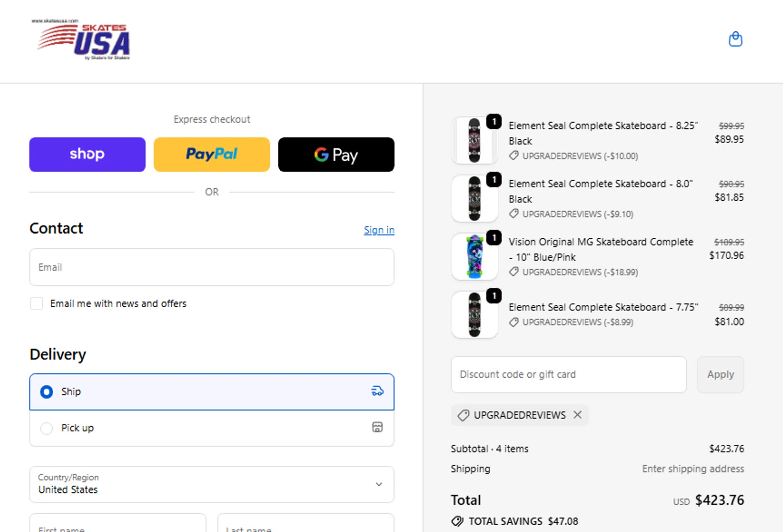Click the $423.76 total amount

click(720, 500)
